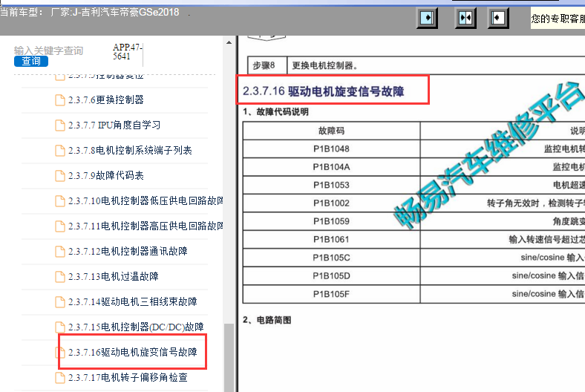Open 2.3.7.12电机控制器通讯故障 entry
Viewport: 585px width, 392px height.
[x=128, y=252]
